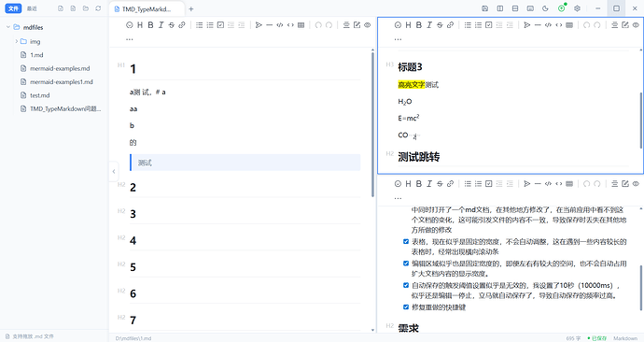Open more options ellipsis in left editor
The width and height of the screenshot is (644, 342).
coord(130,39)
